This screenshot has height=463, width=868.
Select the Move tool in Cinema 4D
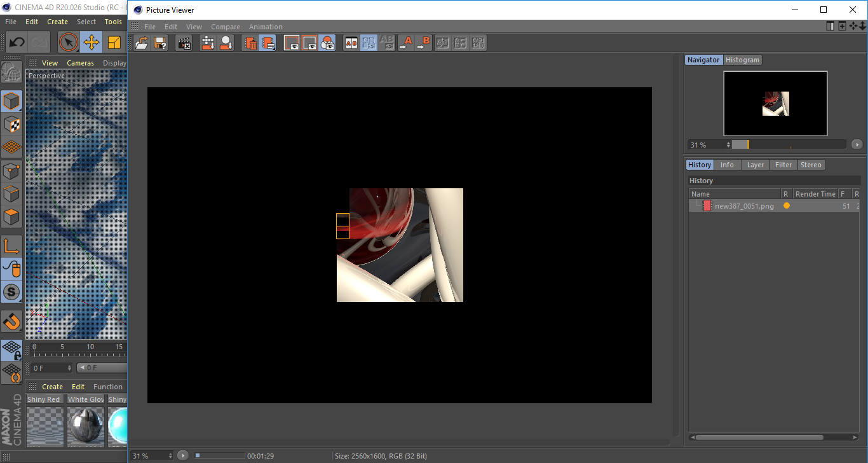[92, 43]
